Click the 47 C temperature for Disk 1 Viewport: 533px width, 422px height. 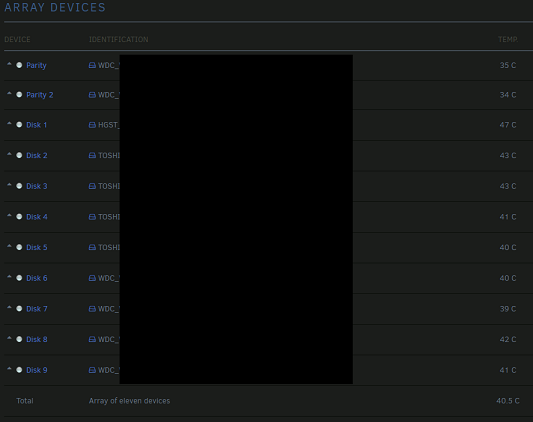508,125
